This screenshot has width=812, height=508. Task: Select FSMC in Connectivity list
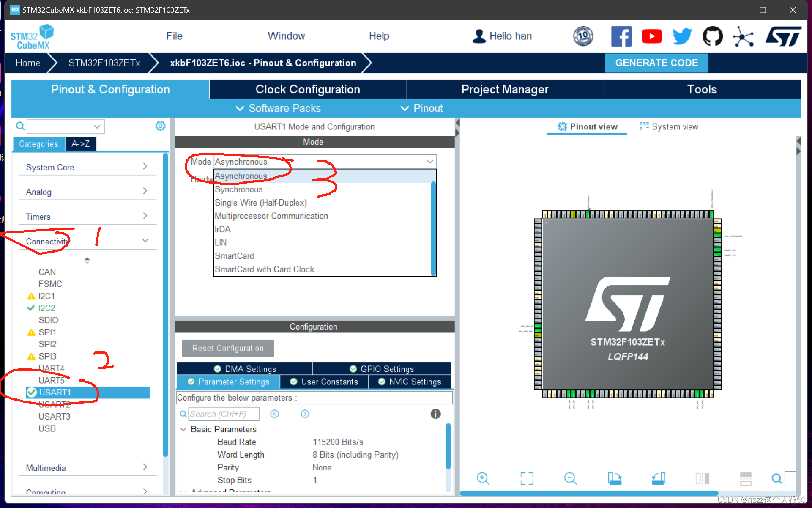(x=50, y=284)
